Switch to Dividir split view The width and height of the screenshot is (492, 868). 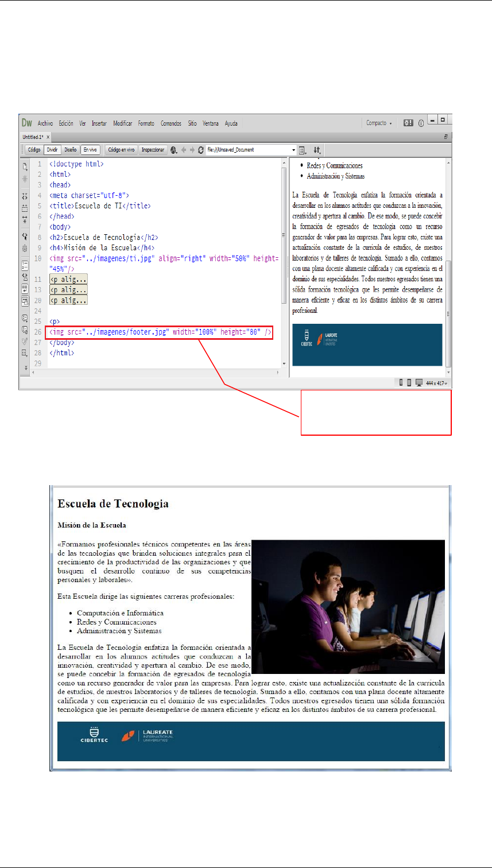click(x=52, y=150)
